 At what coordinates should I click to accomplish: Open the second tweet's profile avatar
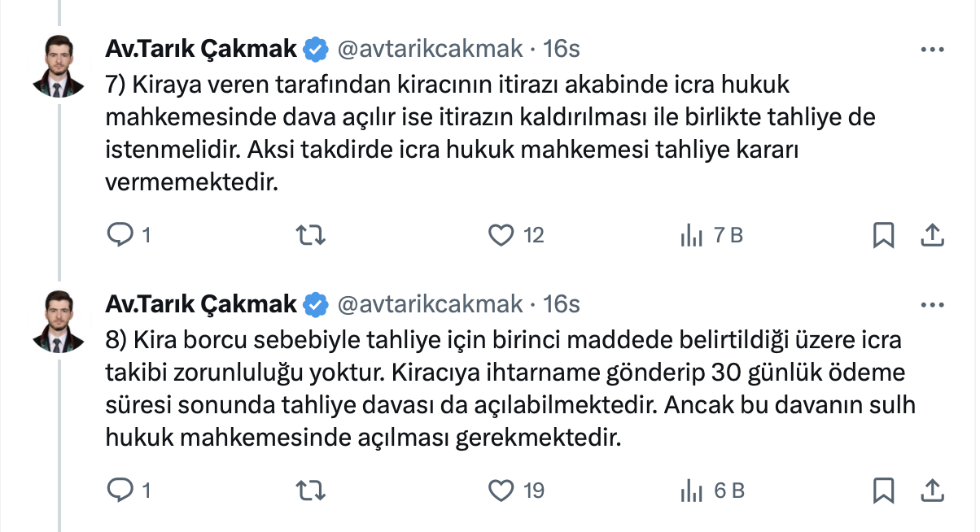[59, 321]
